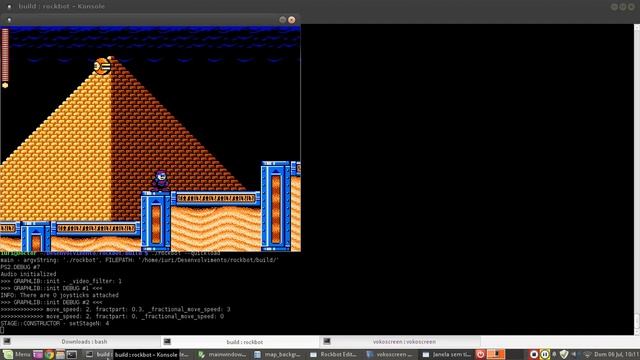This screenshot has width=640, height=360.
Task: Close the rockbot game window
Action: coord(291,20)
